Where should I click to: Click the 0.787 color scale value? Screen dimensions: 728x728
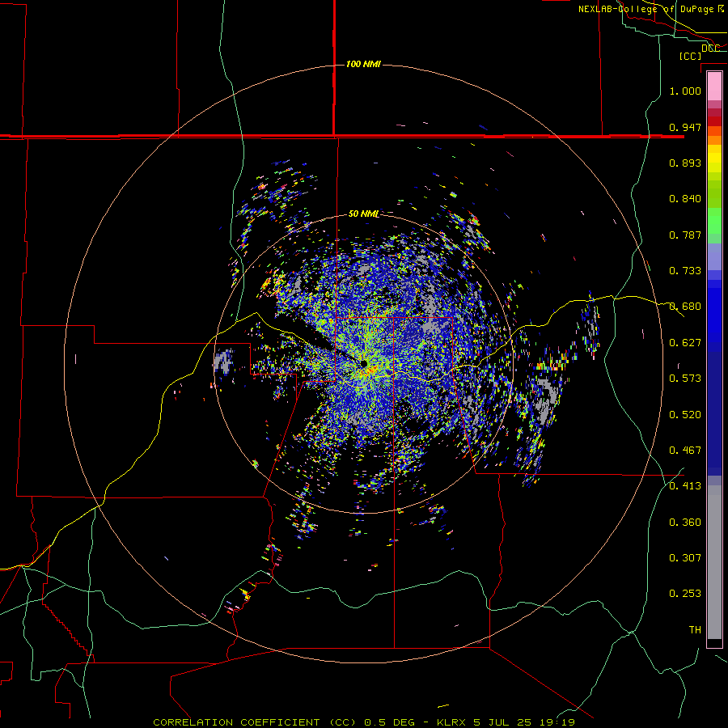(685, 235)
